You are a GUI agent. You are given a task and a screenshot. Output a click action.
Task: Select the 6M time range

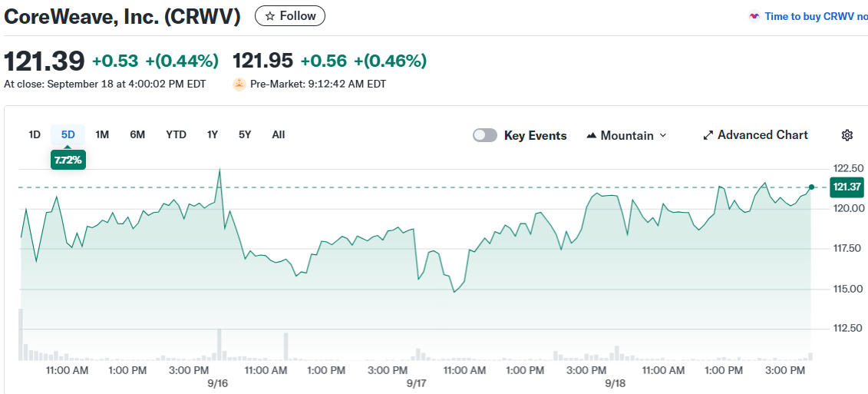tap(137, 134)
